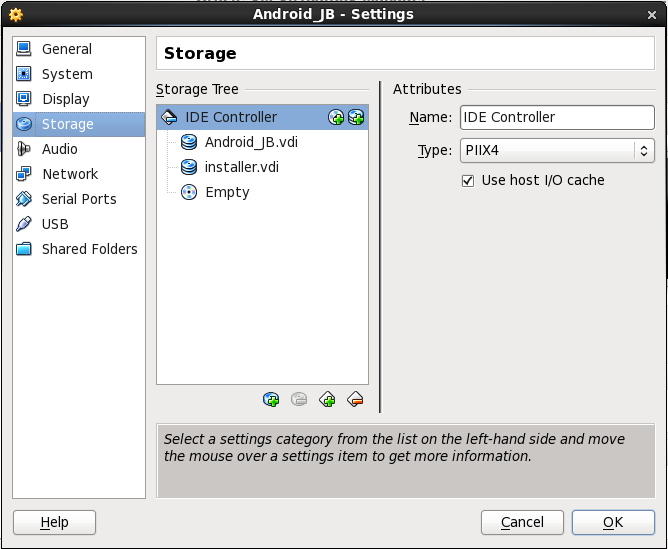Click Add Attachment button below storage tree
This screenshot has width=668, height=549.
[x=271, y=400]
